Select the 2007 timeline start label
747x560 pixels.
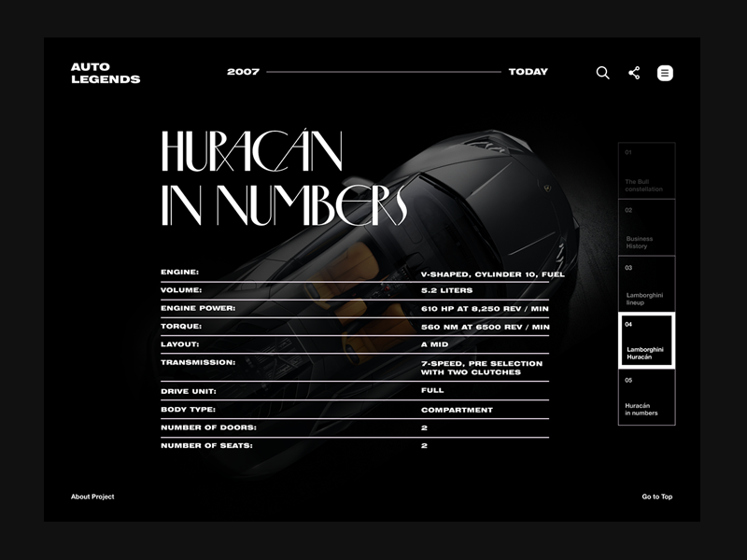click(x=243, y=72)
